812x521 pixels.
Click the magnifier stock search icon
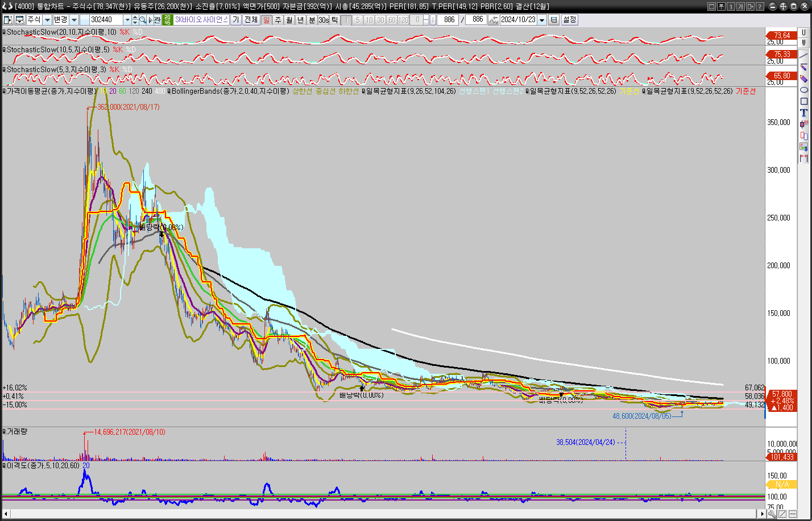pos(142,20)
